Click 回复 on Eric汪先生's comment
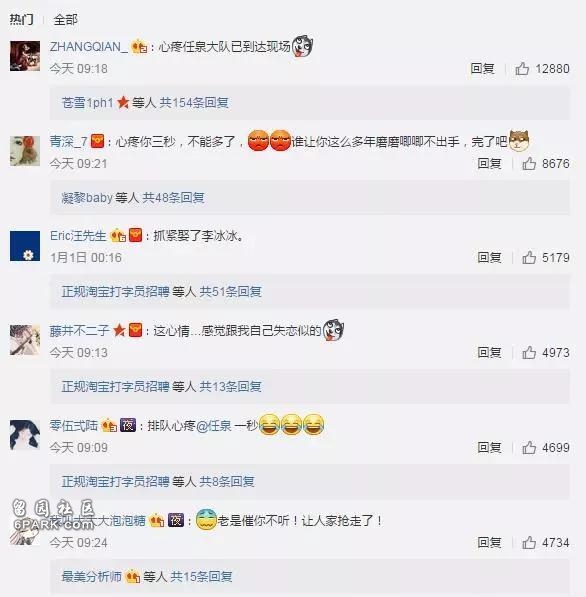The width and height of the screenshot is (586, 597). [x=489, y=258]
